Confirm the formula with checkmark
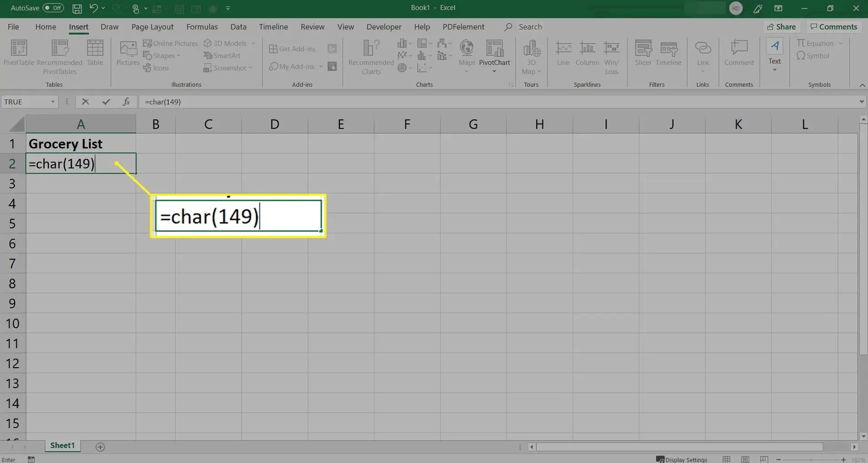868x463 pixels. tap(106, 102)
